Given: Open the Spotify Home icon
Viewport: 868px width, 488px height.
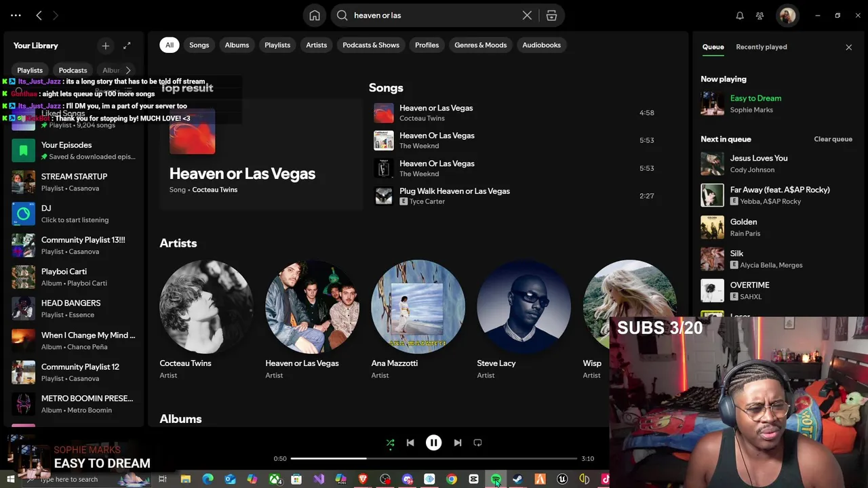Looking at the screenshot, I should [x=315, y=16].
